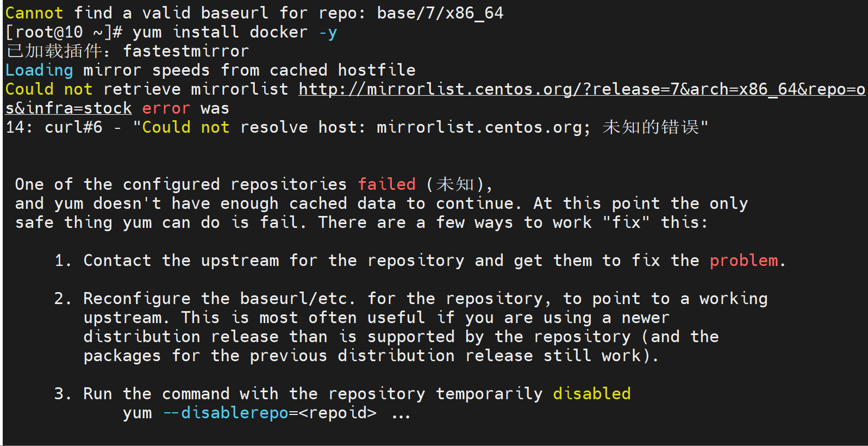Click the "已加载插件" text
This screenshot has width=868, height=446.
tap(54, 51)
